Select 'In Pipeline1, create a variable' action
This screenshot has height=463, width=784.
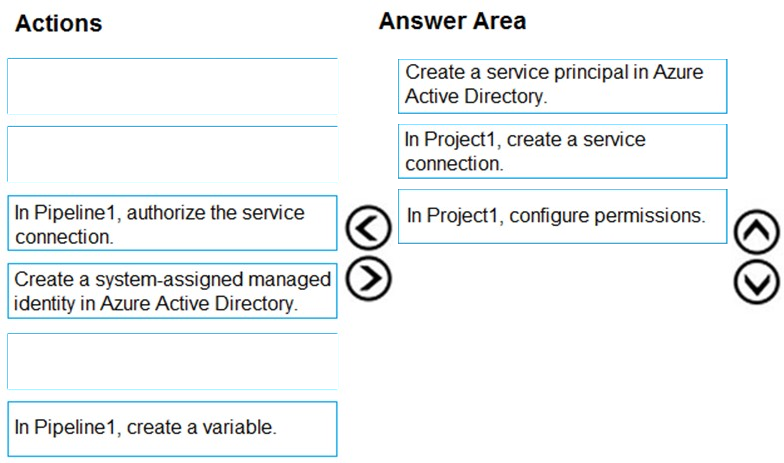click(x=172, y=429)
